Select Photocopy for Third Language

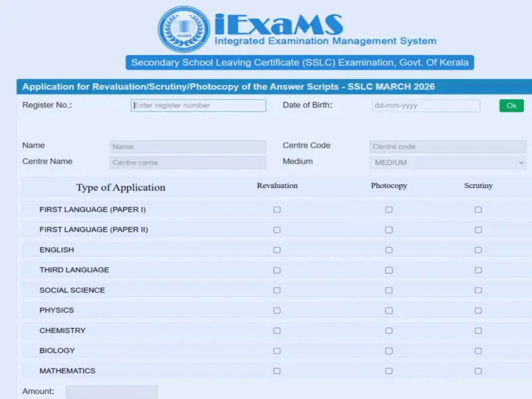pos(389,271)
